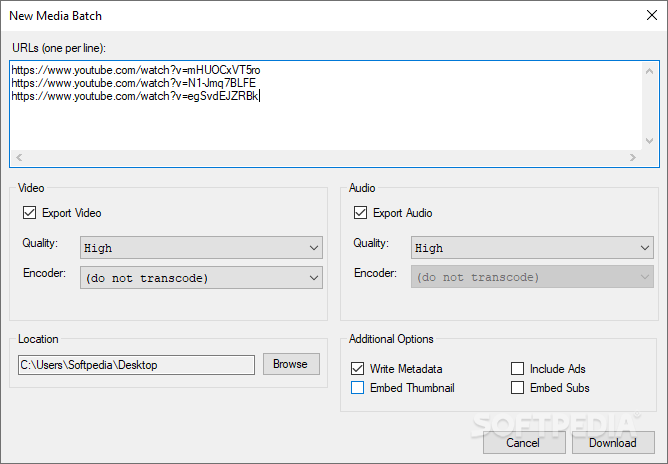Open the Audio Quality dropdown
668x464 pixels.
(532, 248)
